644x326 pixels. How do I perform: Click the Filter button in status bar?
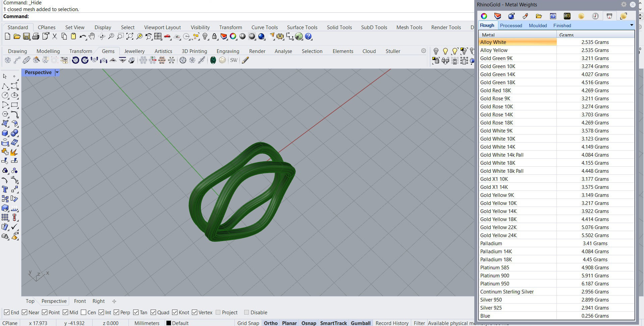[419, 323]
